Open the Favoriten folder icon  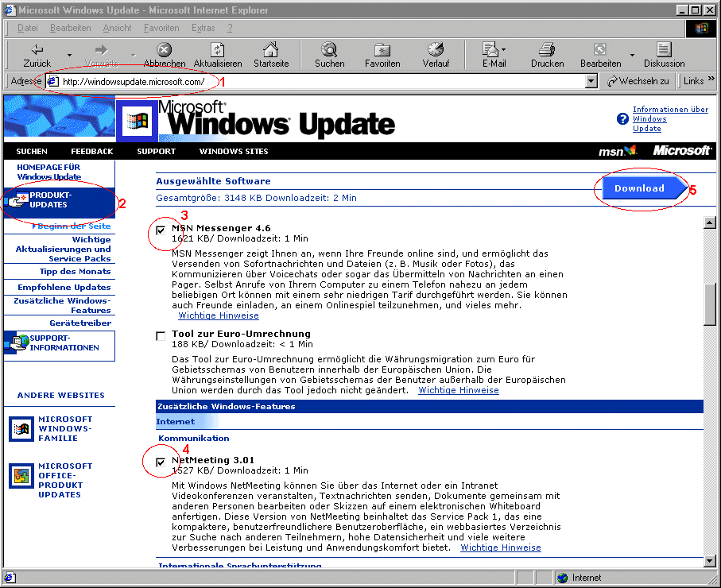click(382, 49)
